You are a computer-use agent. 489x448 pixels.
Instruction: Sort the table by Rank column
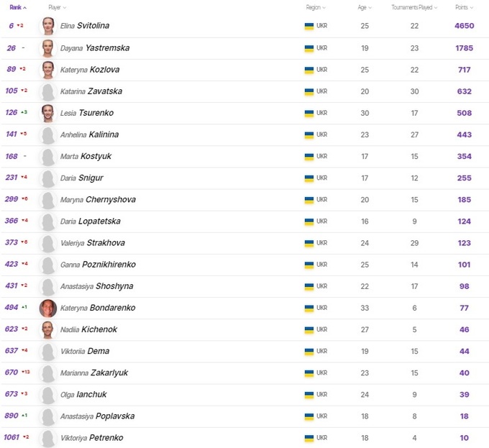click(x=17, y=6)
